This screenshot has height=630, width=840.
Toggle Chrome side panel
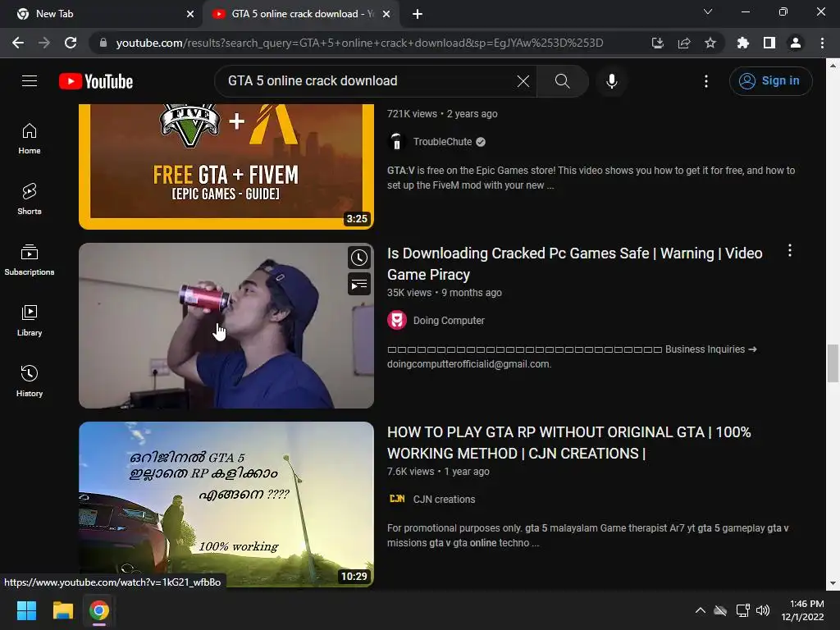click(769, 43)
